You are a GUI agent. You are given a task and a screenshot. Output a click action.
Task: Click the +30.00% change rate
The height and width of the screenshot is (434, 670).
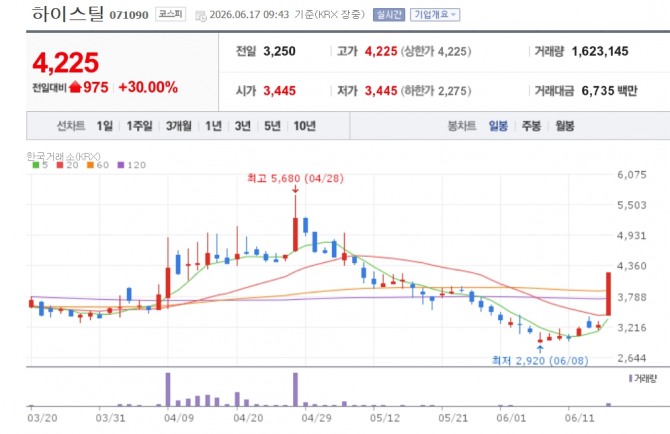(x=148, y=87)
